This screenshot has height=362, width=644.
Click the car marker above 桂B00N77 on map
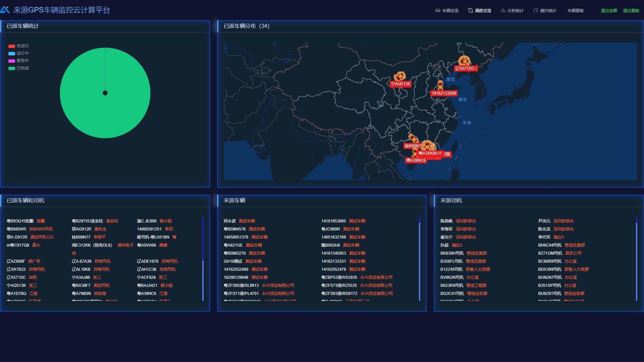413,138
